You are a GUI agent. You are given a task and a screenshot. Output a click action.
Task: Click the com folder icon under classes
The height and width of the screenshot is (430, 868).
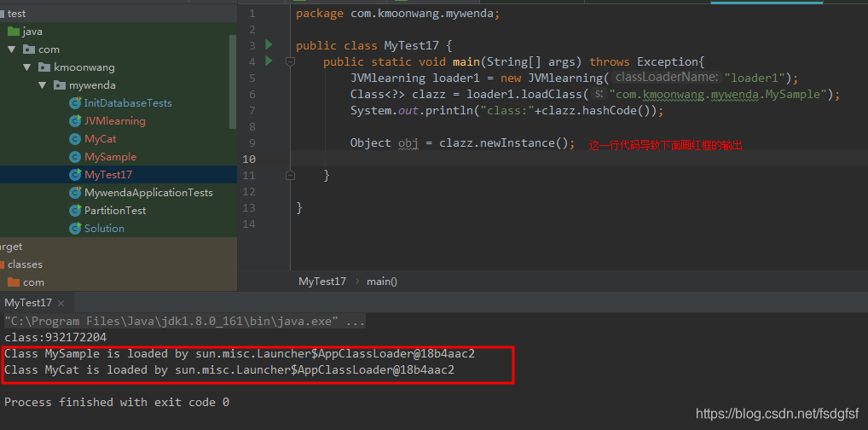click(14, 282)
